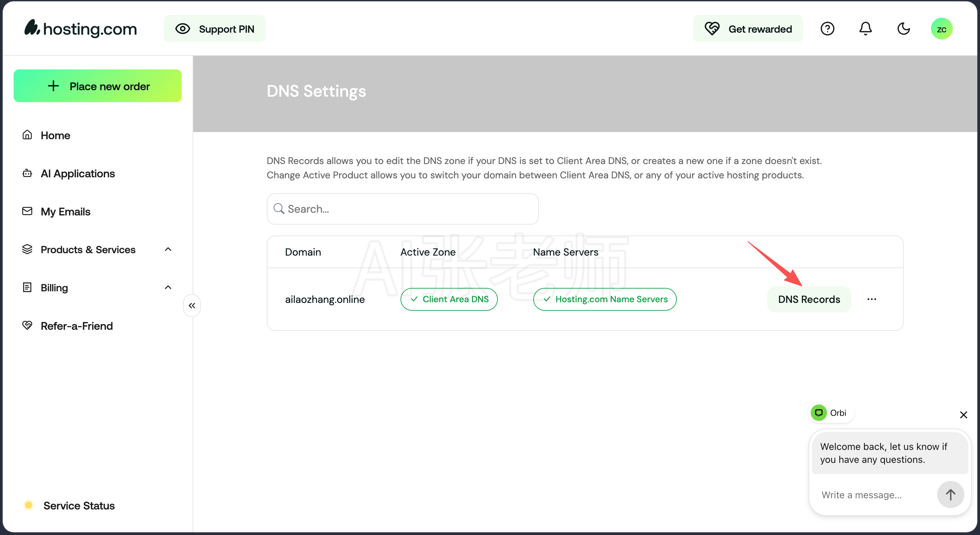The image size is (980, 535).
Task: Close the Orbi chat widget
Action: (x=964, y=415)
